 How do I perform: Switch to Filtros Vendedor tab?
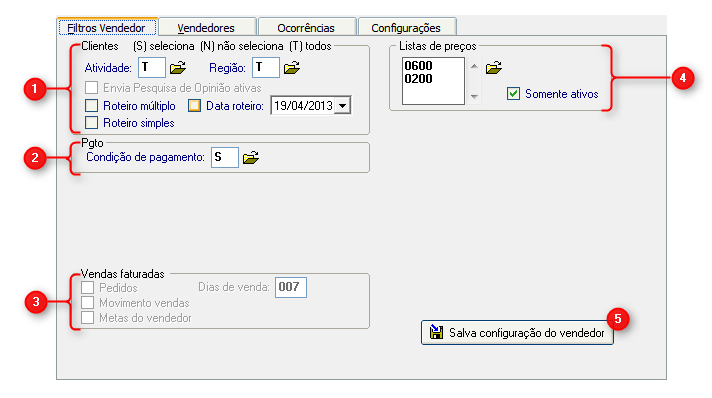click(x=107, y=28)
